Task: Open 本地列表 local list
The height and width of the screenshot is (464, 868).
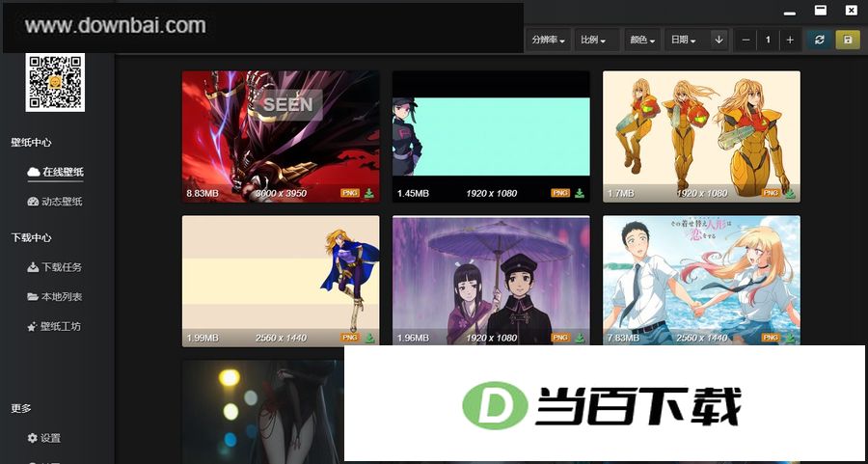Action: coord(55,297)
